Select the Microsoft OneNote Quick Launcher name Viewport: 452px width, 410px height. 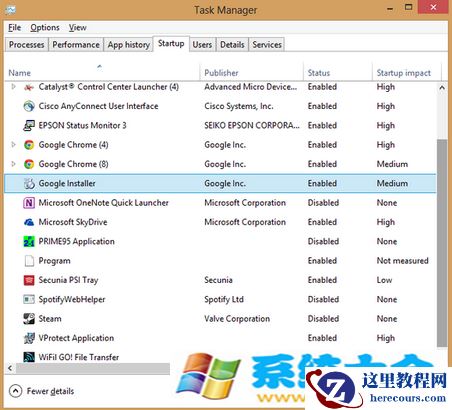[104, 203]
